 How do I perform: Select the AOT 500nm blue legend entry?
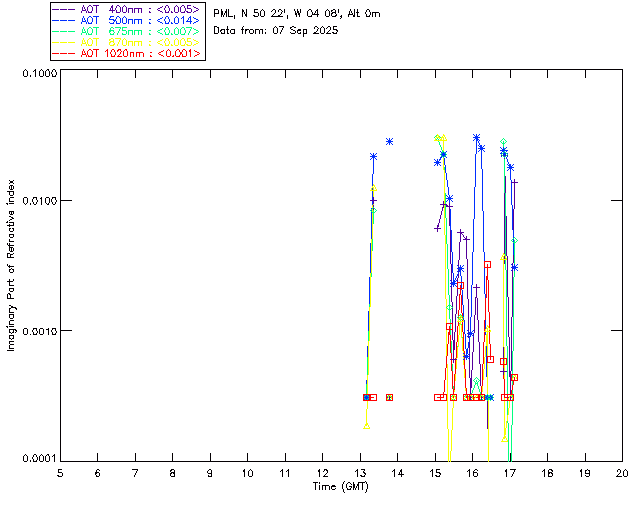(x=126, y=20)
